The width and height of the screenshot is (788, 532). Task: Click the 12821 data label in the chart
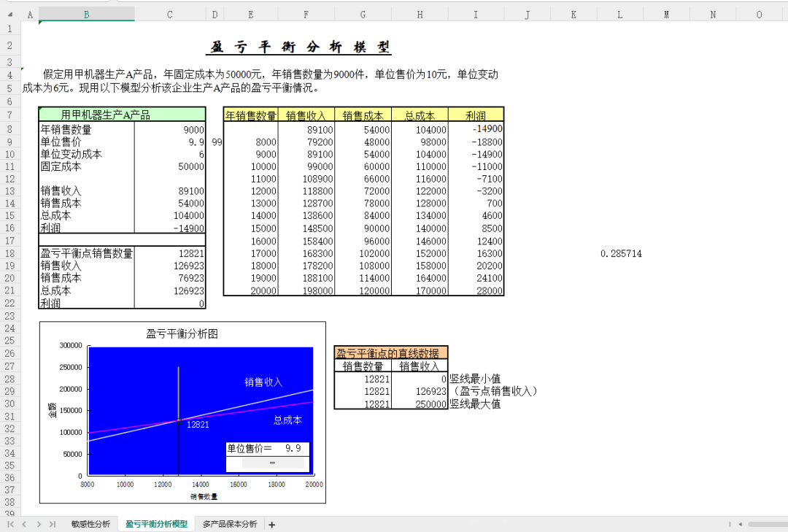(x=198, y=425)
